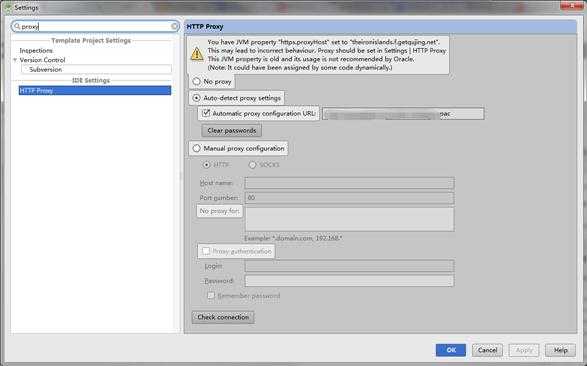This screenshot has height=366, width=587.
Task: Click the search magnifier icon in settings filter
Action: 17,27
